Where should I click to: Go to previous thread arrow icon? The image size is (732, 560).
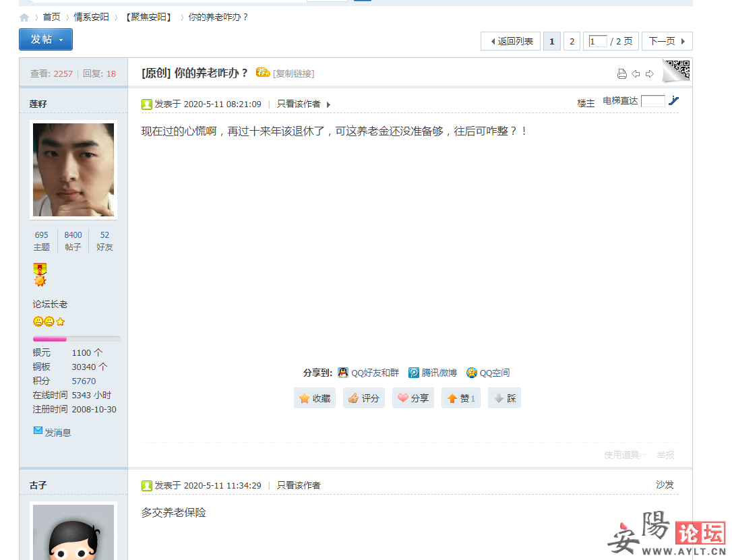636,73
